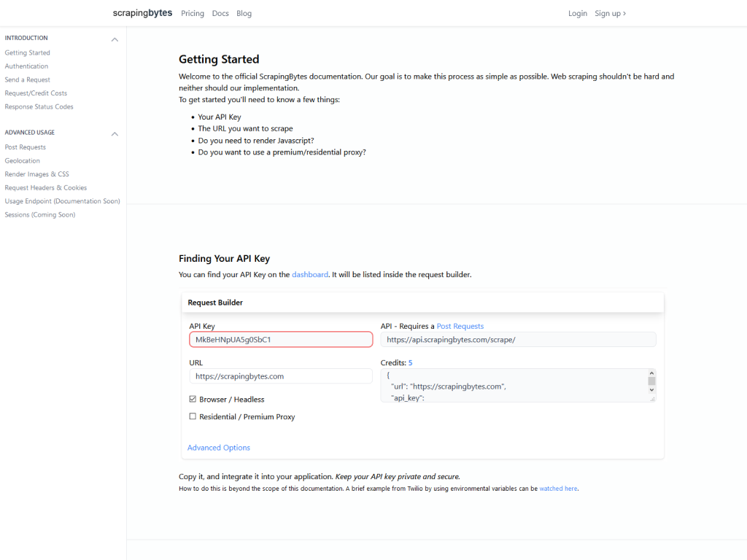Expand Advanced Options in Request Builder
Image resolution: width=747 pixels, height=560 pixels.
pyautogui.click(x=219, y=448)
